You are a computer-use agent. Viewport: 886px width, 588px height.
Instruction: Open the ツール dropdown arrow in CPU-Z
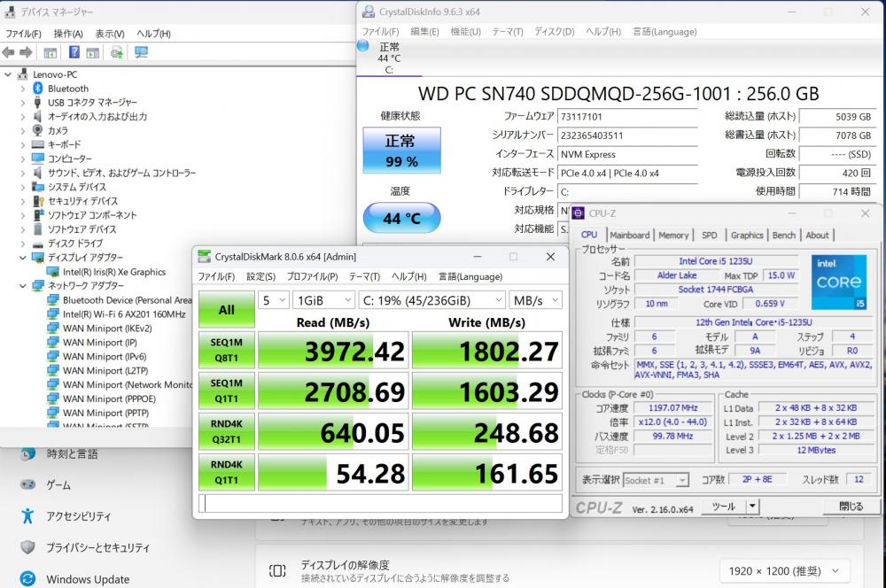click(752, 507)
